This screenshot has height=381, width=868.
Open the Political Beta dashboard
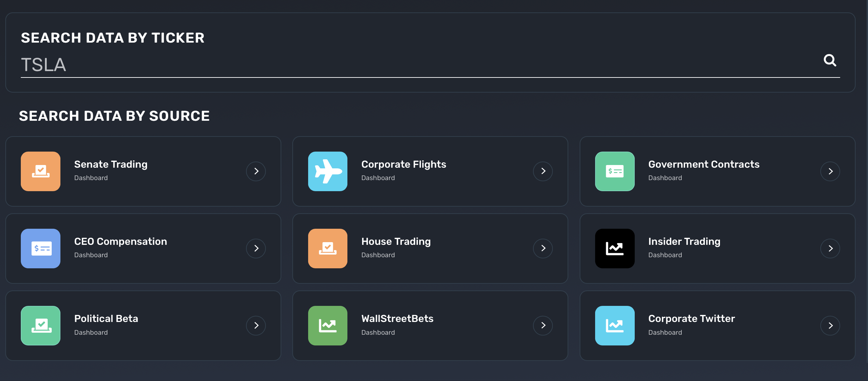(256, 326)
